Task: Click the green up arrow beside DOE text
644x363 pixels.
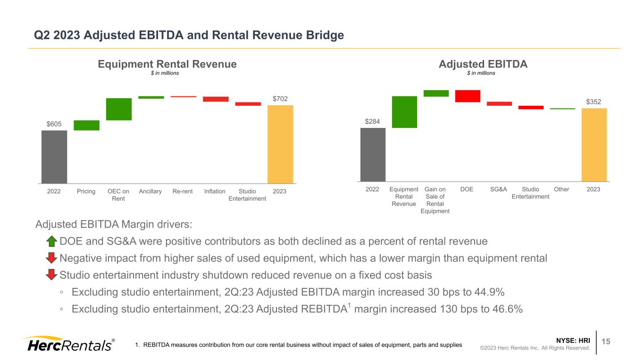Action: pyautogui.click(x=51, y=242)
